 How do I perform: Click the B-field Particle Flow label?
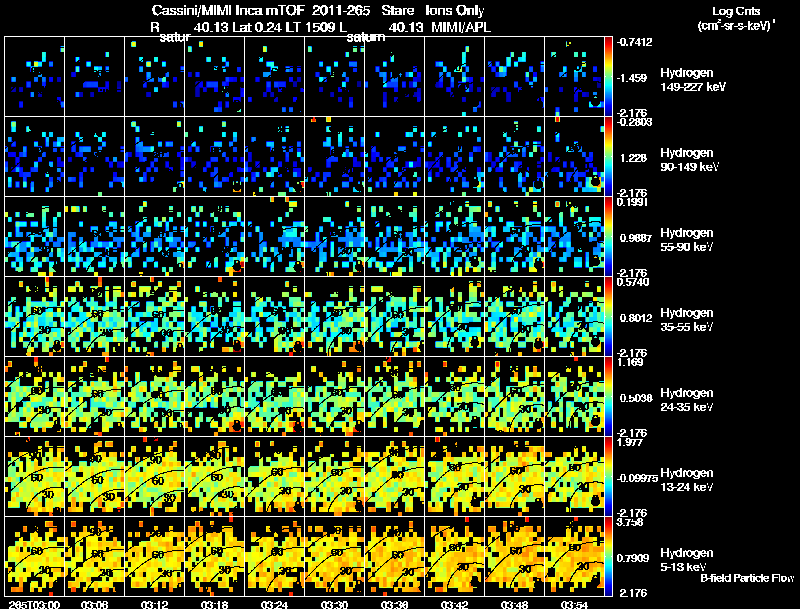point(746,578)
